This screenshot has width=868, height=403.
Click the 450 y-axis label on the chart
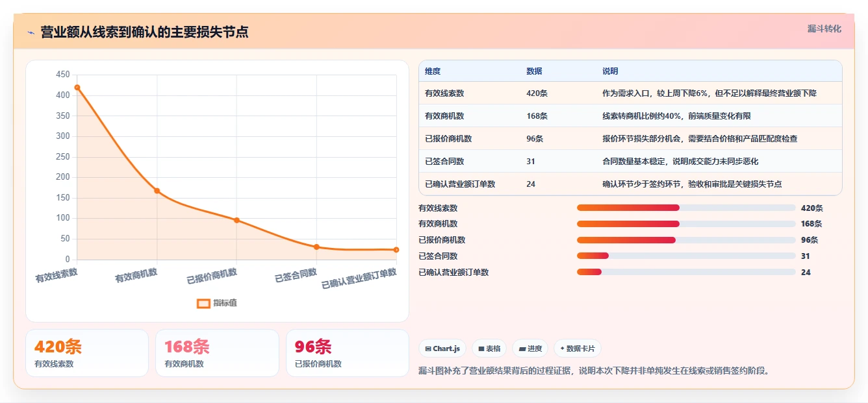(x=63, y=75)
